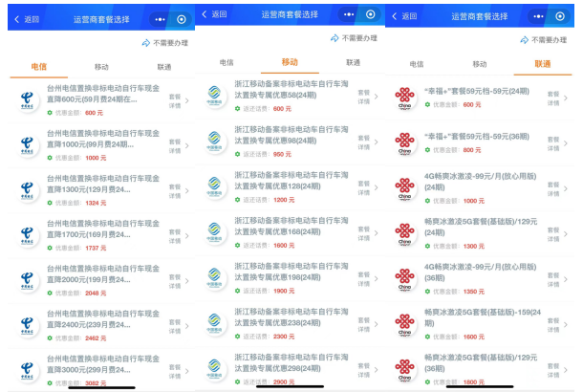Viewport: 583px width, 392px height.
Task: Switch to 联通 tab on the middle screen
Action: 354,62
